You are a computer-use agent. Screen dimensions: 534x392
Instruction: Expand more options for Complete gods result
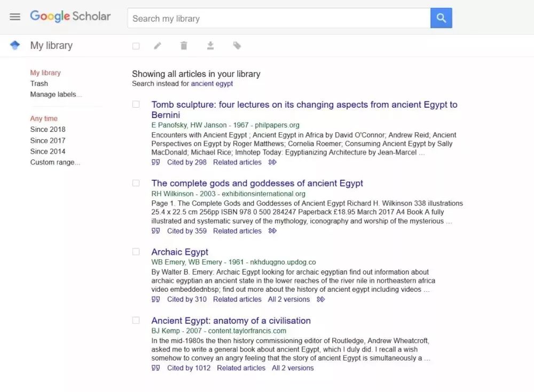click(x=273, y=231)
